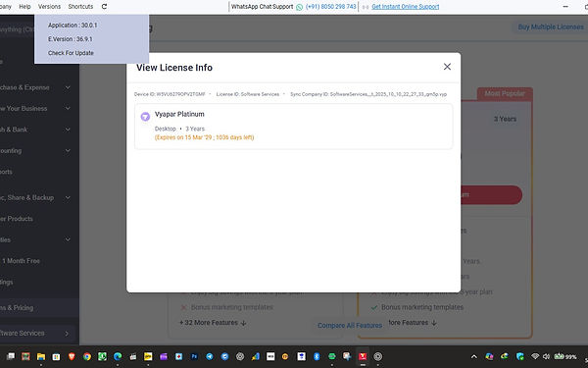The width and height of the screenshot is (588, 368).
Task: Click WhatsApp Chat Support label
Action: tap(262, 7)
